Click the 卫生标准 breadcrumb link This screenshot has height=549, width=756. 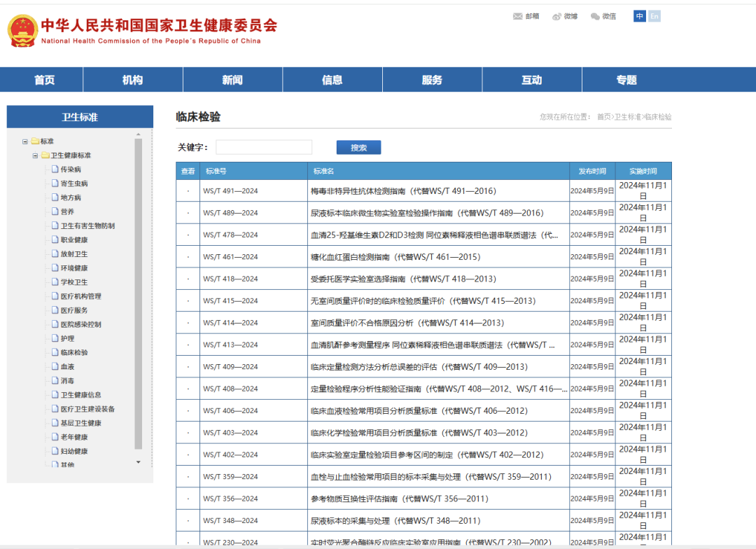click(x=628, y=117)
